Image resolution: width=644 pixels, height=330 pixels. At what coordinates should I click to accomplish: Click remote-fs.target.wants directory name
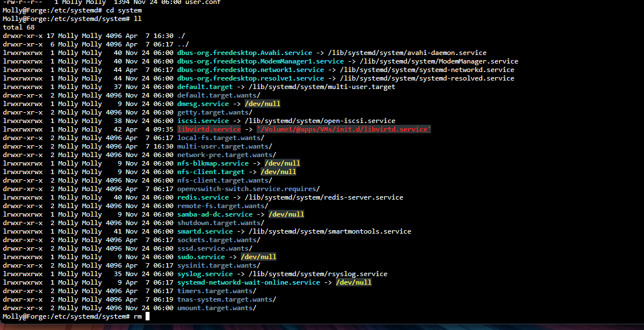(221, 206)
